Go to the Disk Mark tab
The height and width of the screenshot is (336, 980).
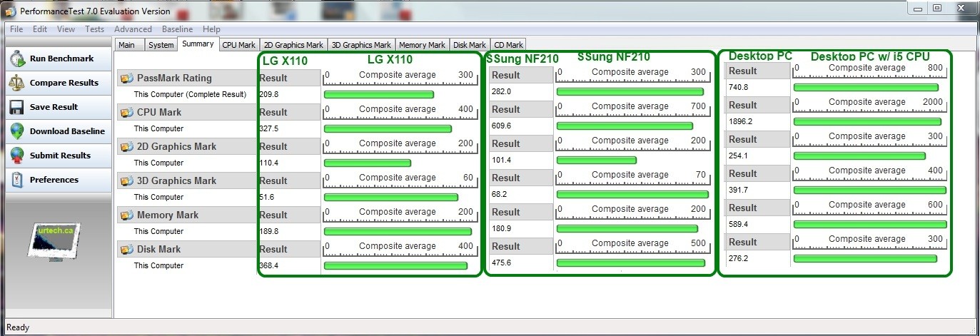(470, 45)
